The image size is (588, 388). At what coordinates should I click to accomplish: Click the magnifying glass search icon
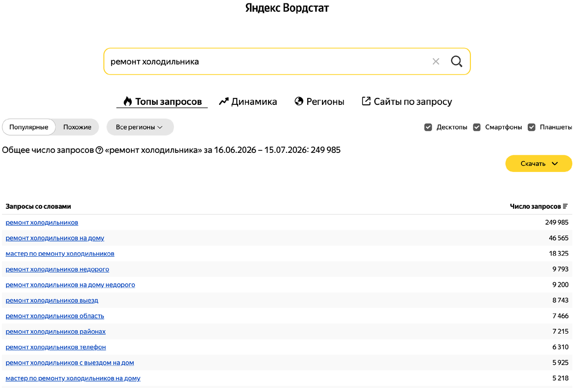click(x=457, y=61)
